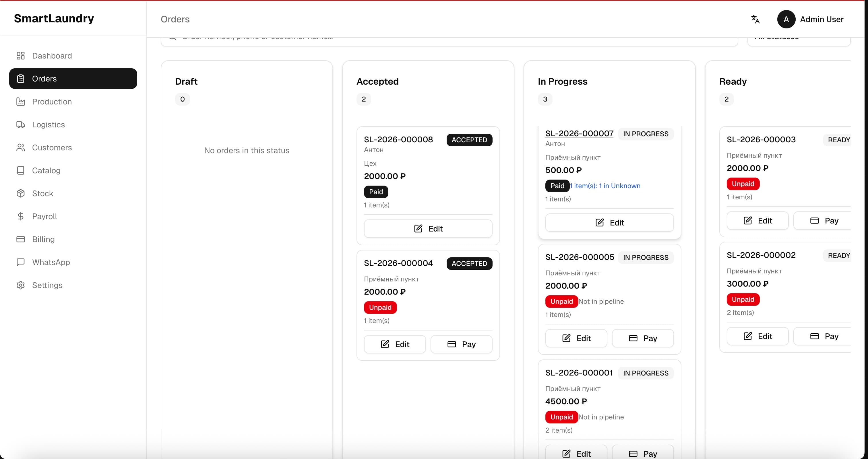Select the Orders navigation item
The width and height of the screenshot is (868, 459).
(44, 79)
